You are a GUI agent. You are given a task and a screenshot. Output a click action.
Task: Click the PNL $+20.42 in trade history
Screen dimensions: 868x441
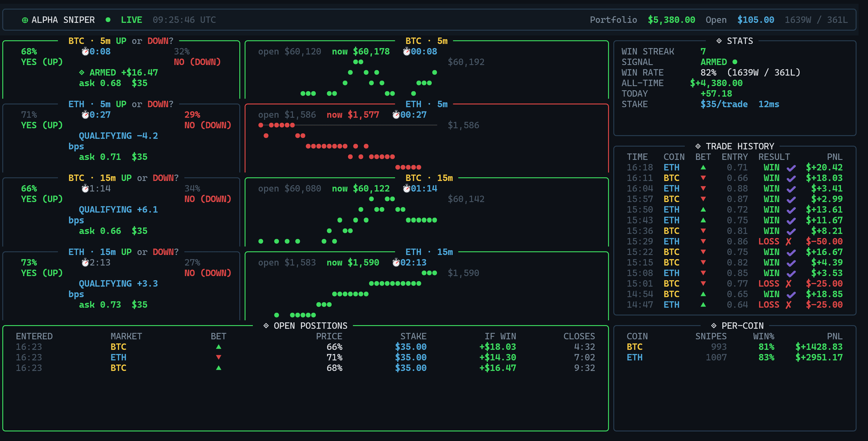click(824, 167)
